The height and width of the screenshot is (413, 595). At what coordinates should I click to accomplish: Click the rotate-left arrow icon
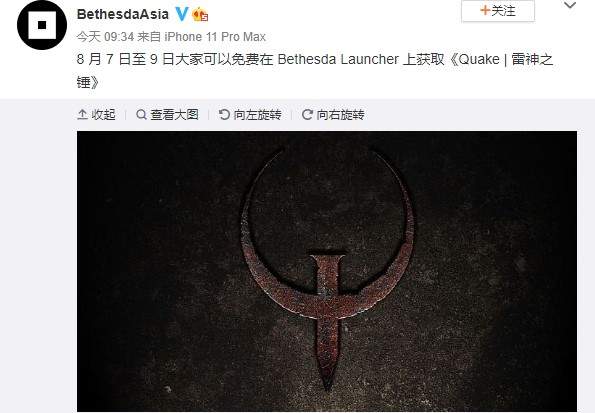click(x=224, y=114)
